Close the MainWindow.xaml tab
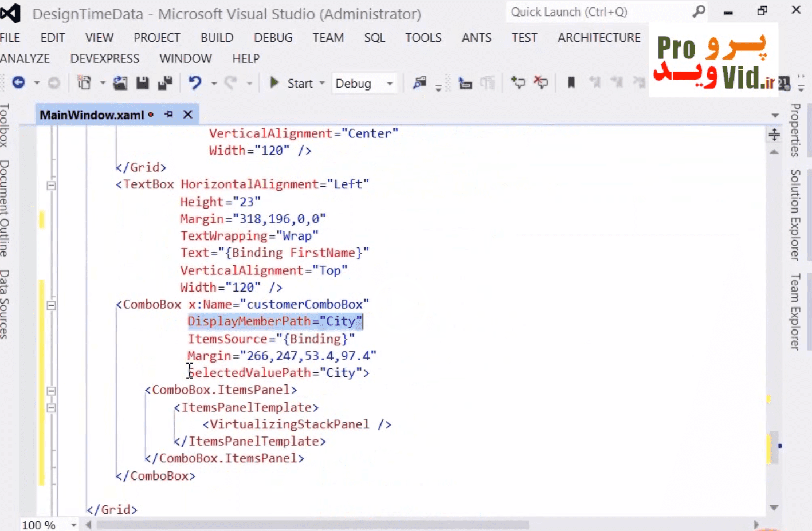 187,115
